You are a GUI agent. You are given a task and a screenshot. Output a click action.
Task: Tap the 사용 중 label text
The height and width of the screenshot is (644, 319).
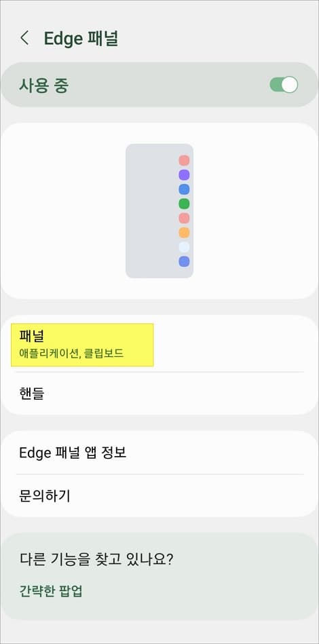pos(44,85)
